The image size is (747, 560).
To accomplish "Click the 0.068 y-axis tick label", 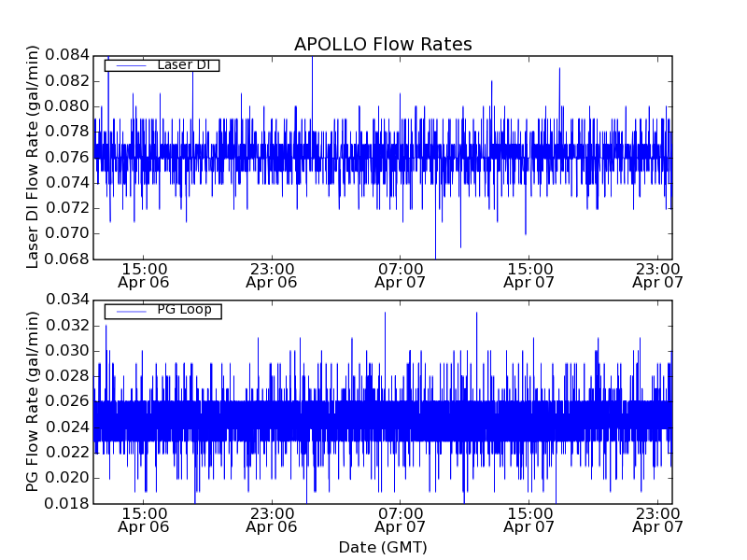I will (x=67, y=259).
